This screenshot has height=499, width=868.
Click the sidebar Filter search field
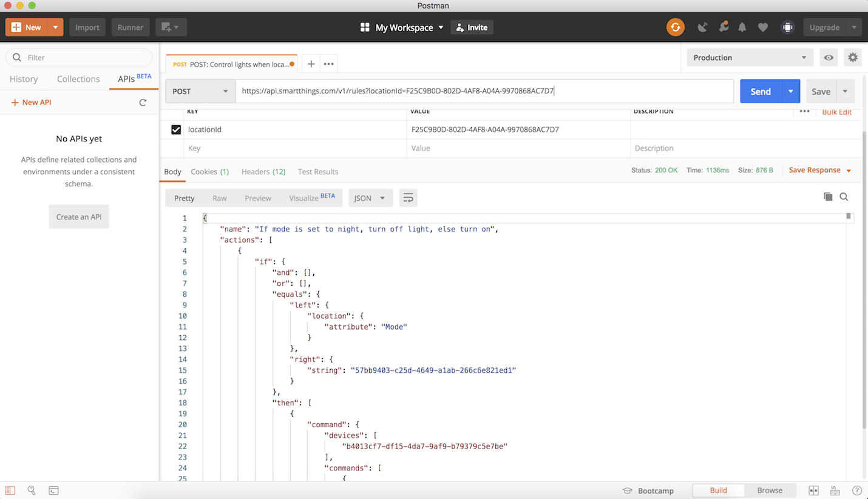click(79, 58)
